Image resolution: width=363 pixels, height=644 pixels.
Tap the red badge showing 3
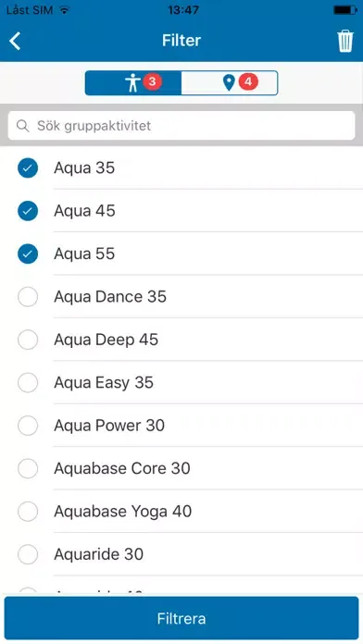click(x=152, y=81)
